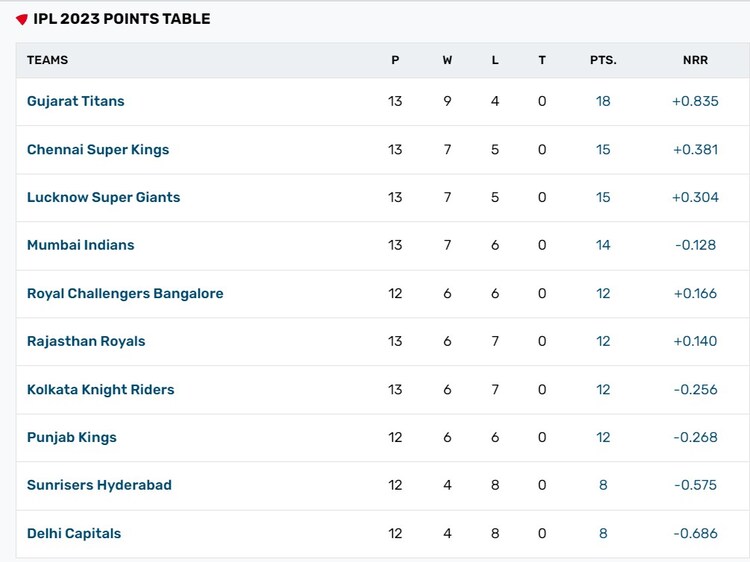Image resolution: width=750 pixels, height=562 pixels.
Task: Click Gujarat Titans' 18 points value
Action: point(603,101)
